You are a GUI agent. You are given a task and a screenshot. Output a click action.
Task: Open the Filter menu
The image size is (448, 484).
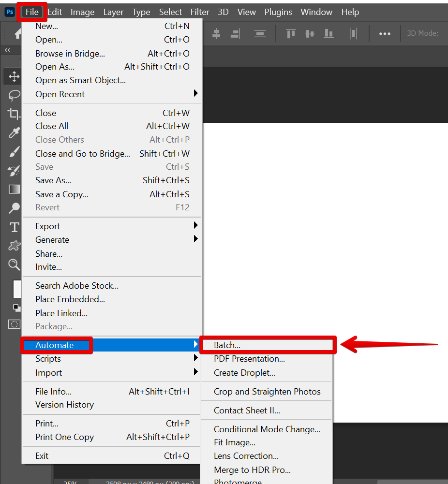pyautogui.click(x=200, y=12)
